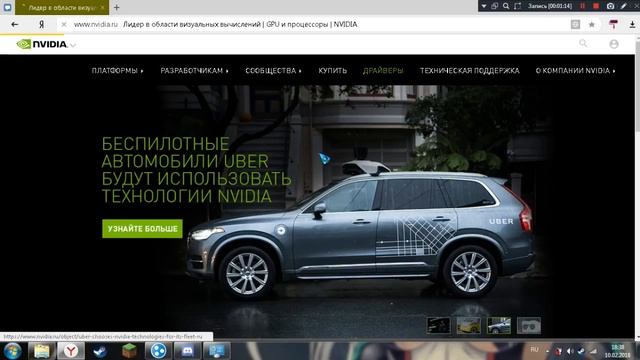This screenshot has width=640, height=360.
Task: Select the first dark carousel thumbnail
Action: (x=438, y=325)
